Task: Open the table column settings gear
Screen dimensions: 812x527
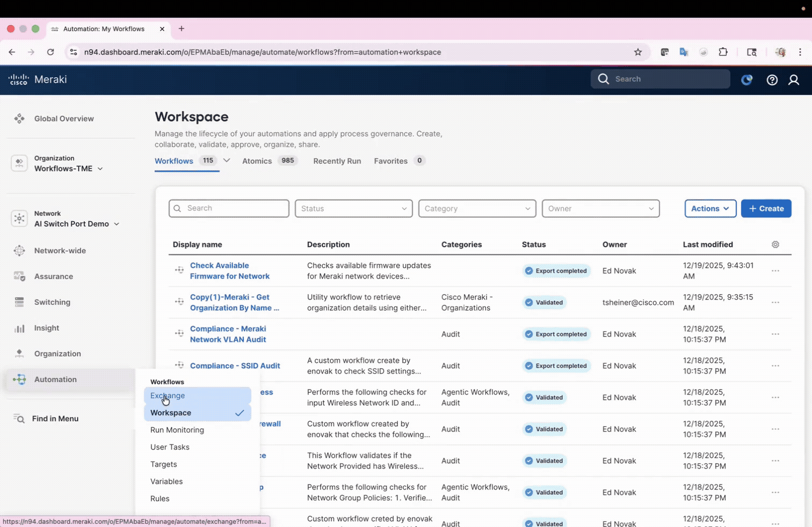Action: pyautogui.click(x=775, y=244)
